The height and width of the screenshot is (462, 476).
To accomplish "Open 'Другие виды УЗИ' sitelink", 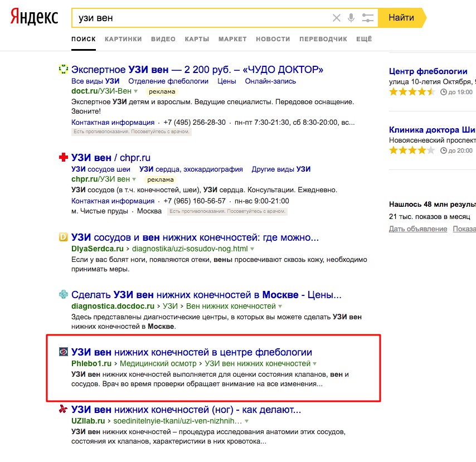I will tap(281, 169).
